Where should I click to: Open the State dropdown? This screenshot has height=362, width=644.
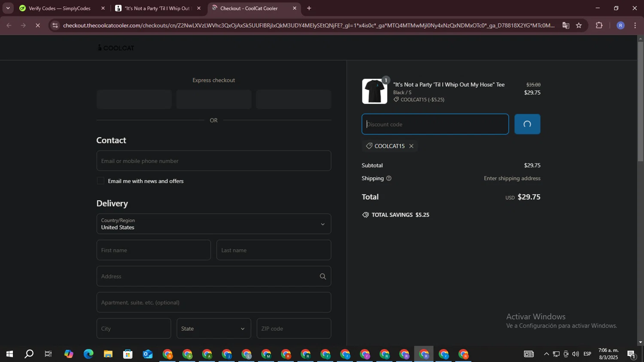tap(214, 329)
